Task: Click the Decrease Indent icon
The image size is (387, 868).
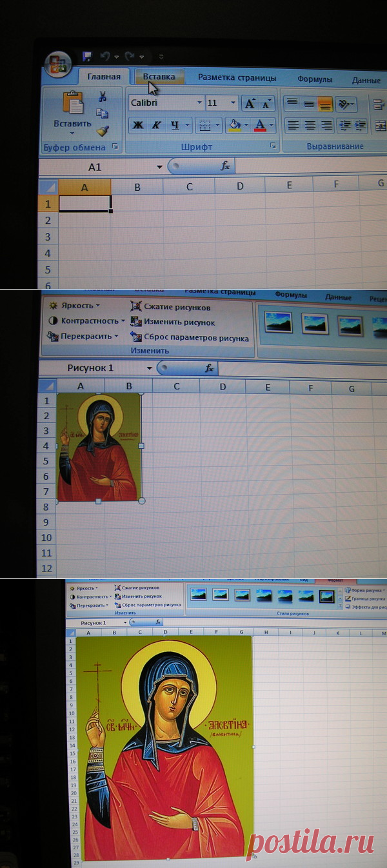Action: pyautogui.click(x=344, y=125)
